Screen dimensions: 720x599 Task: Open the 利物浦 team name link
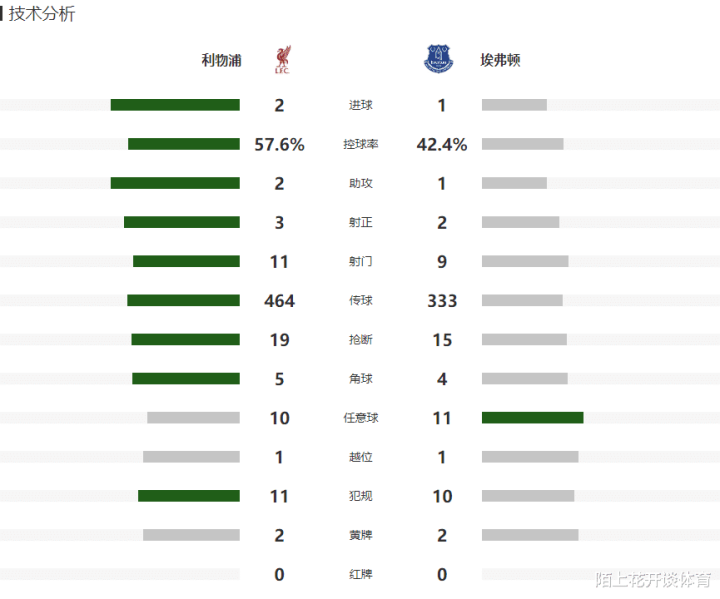point(221,60)
